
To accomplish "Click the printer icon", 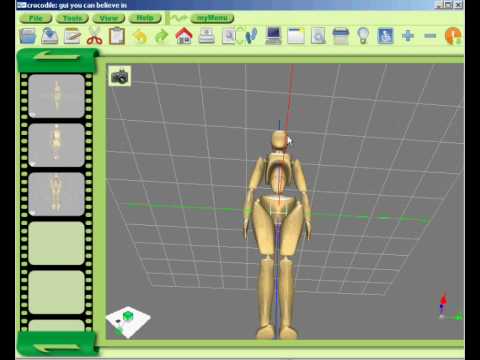I will click(x=341, y=36).
